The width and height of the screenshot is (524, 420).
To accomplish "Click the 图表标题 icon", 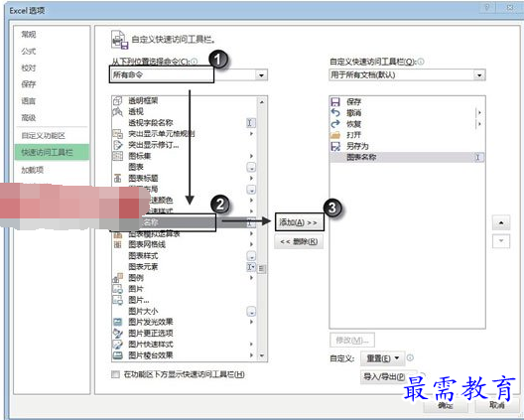I will (x=117, y=178).
